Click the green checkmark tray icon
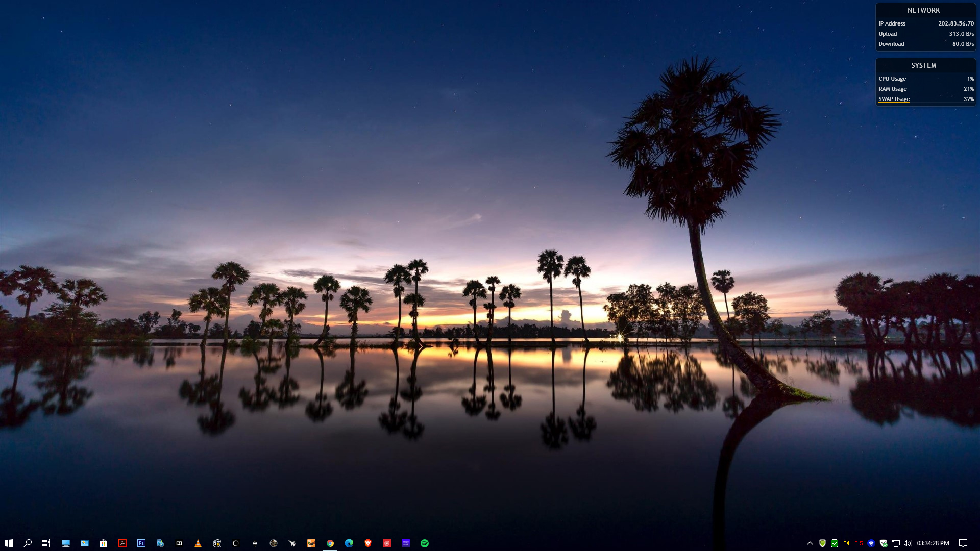The width and height of the screenshot is (980, 551). click(835, 543)
